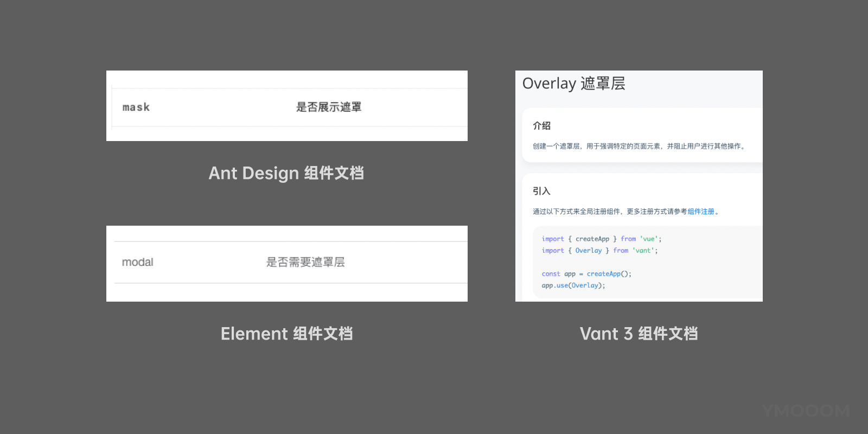Click the 'Overlay 遮罩层' page heading
Viewport: 868px width, 434px height.
tap(574, 84)
